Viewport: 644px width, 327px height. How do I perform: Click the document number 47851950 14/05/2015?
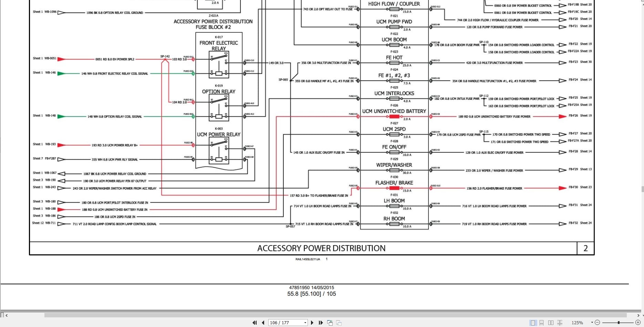pyautogui.click(x=312, y=287)
